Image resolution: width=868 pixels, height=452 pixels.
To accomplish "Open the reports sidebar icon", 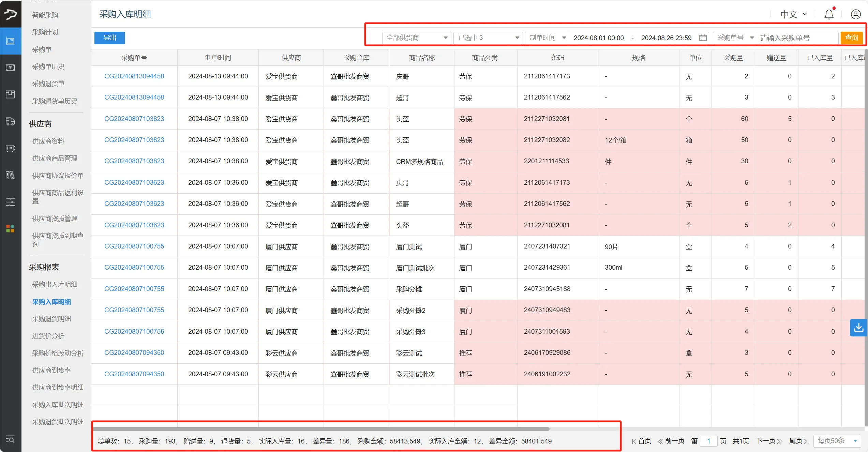I will pyautogui.click(x=10, y=175).
